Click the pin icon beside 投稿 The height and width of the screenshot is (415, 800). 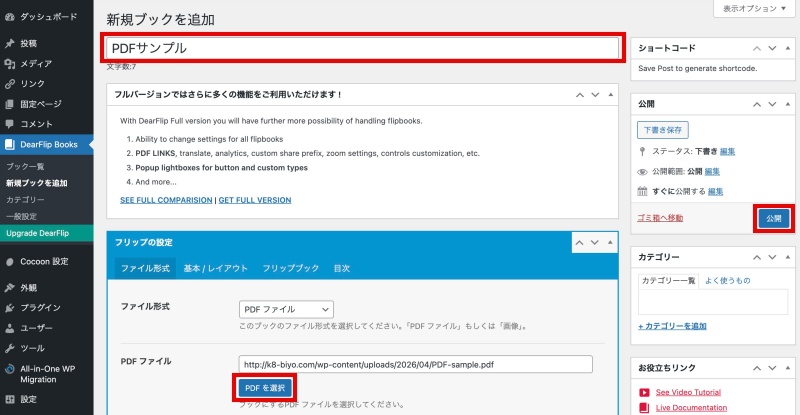pos(9,44)
